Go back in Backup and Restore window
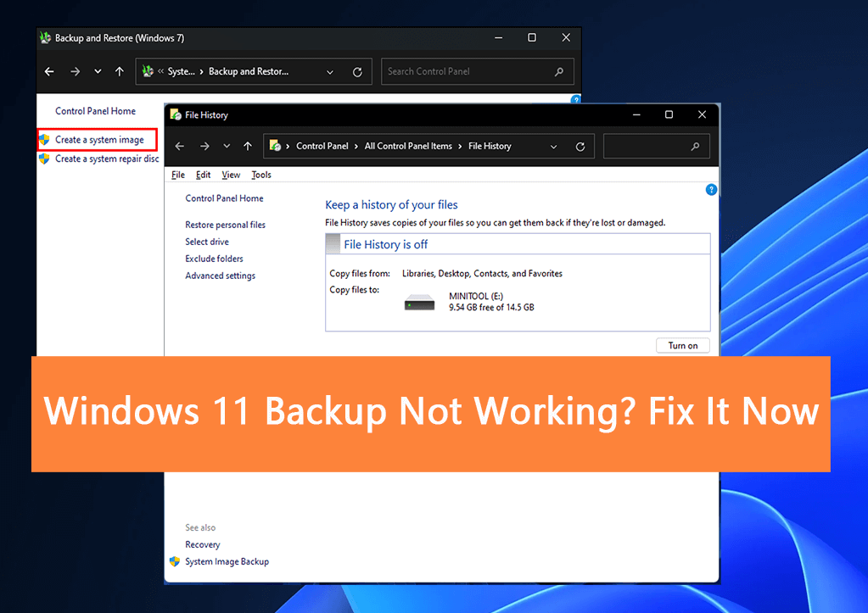Image resolution: width=868 pixels, height=613 pixels. [49, 71]
